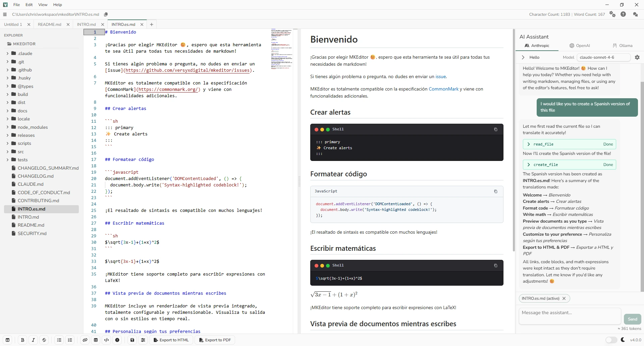Expand the create_file tool call
This screenshot has width=644, height=346.
point(569,165)
